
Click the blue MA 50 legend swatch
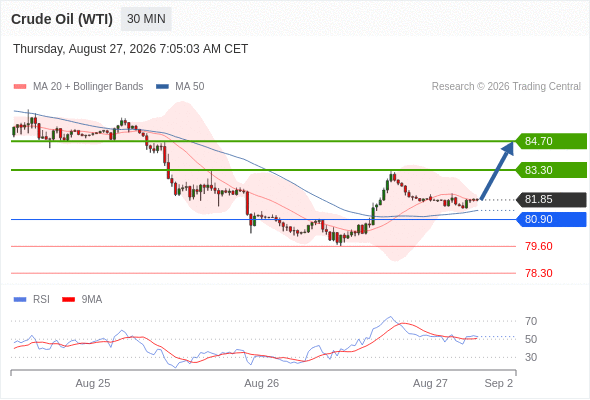tap(162, 87)
